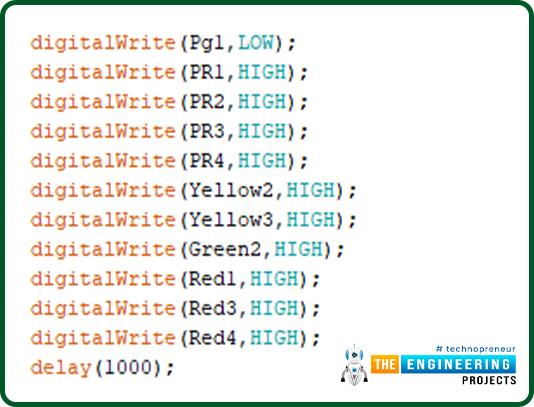Click the digitalWrite keyword on the Pg1 line
534x407 pixels.
103,44
